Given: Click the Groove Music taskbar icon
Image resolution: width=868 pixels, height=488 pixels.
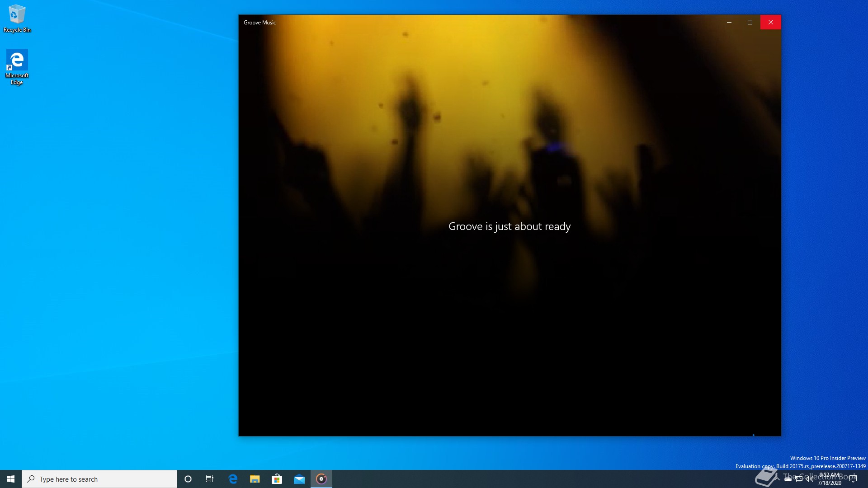Looking at the screenshot, I should pos(321,479).
